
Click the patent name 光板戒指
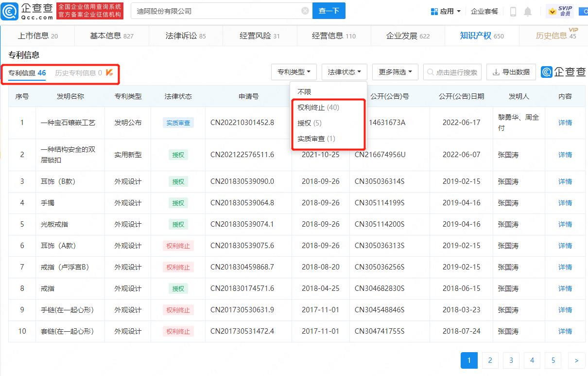(x=54, y=224)
